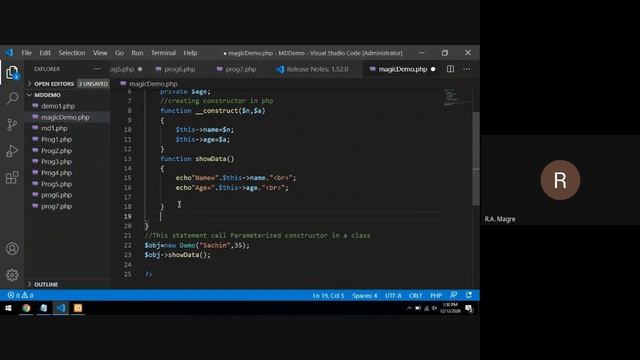Open the Search view in activity bar
This screenshot has width=640, height=360.
pos(12,98)
